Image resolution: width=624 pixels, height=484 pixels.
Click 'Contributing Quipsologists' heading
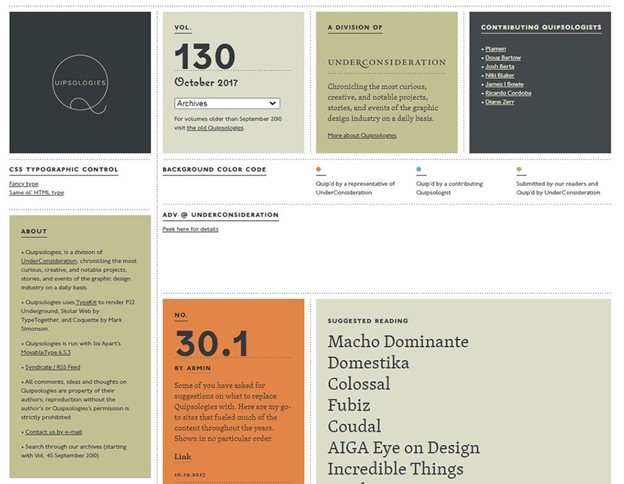point(541,27)
